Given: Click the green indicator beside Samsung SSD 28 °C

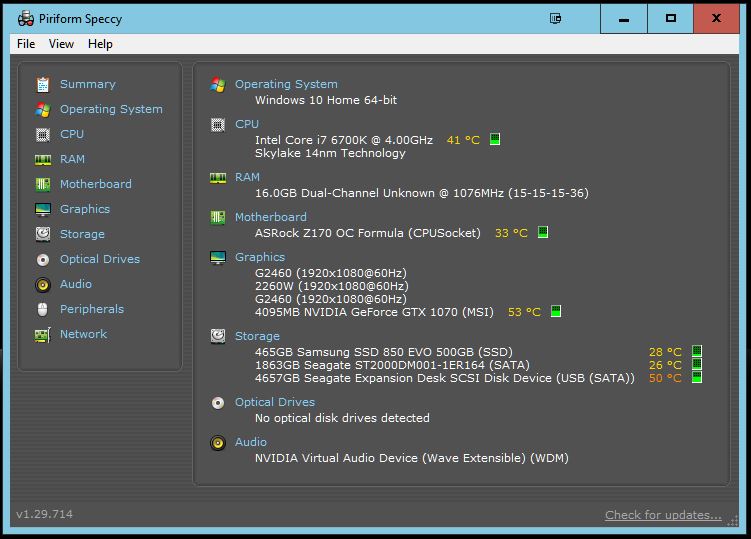Looking at the screenshot, I should 697,351.
